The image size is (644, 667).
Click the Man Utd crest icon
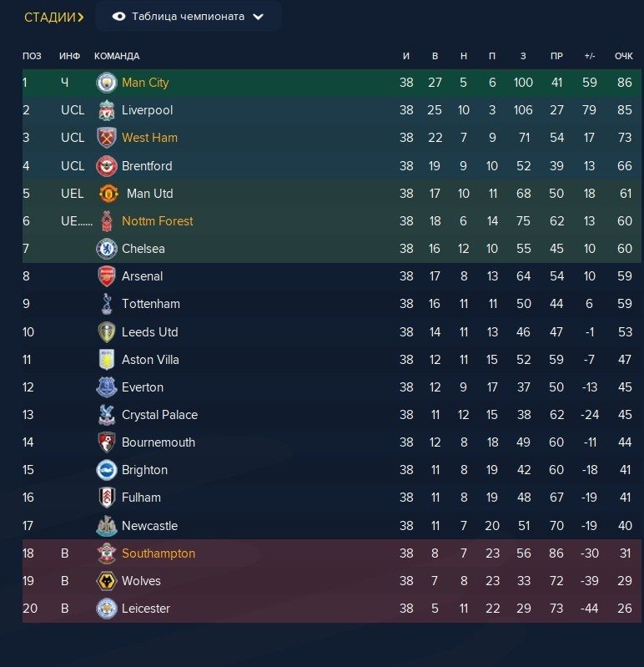pyautogui.click(x=108, y=194)
